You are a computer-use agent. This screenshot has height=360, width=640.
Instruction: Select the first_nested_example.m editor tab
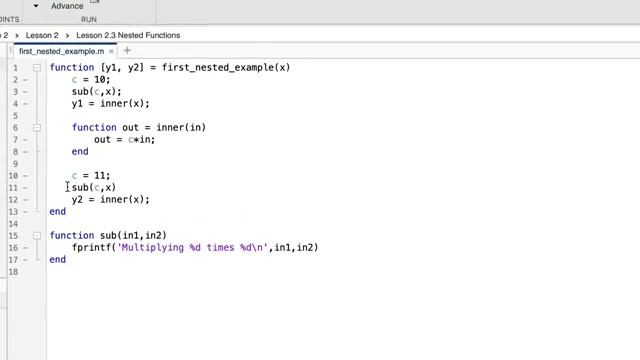pos(61,51)
